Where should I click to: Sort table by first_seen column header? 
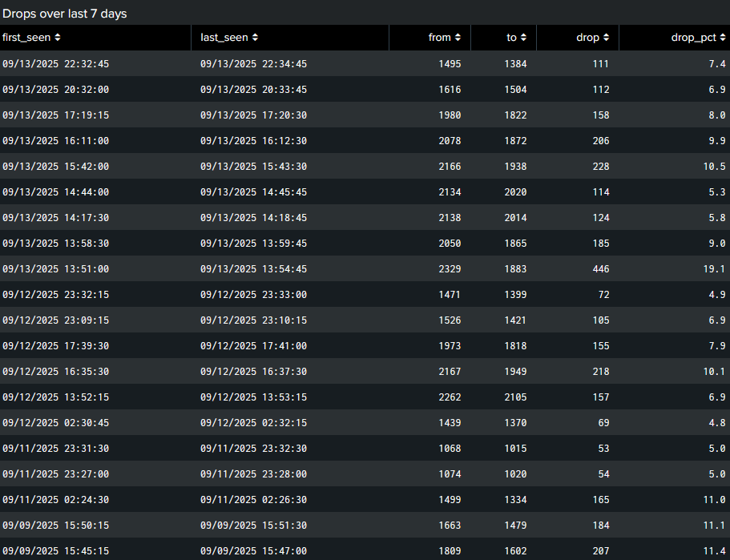[x=26, y=38]
